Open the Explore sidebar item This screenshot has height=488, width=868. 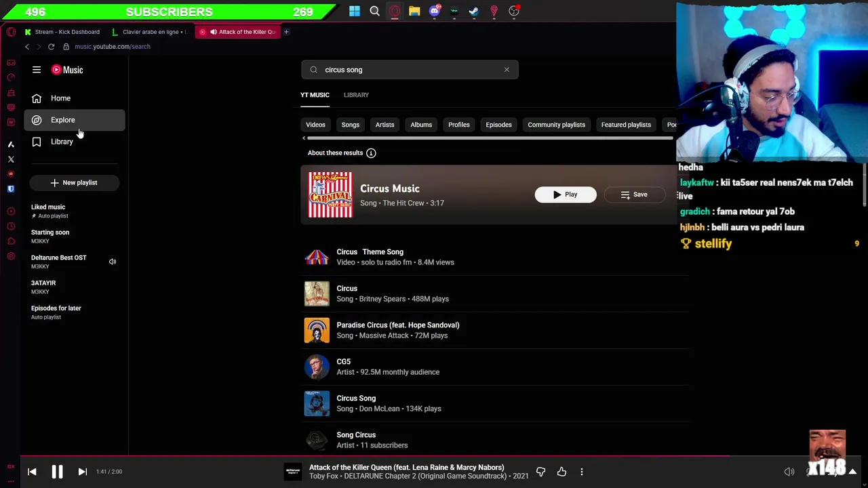(75, 120)
